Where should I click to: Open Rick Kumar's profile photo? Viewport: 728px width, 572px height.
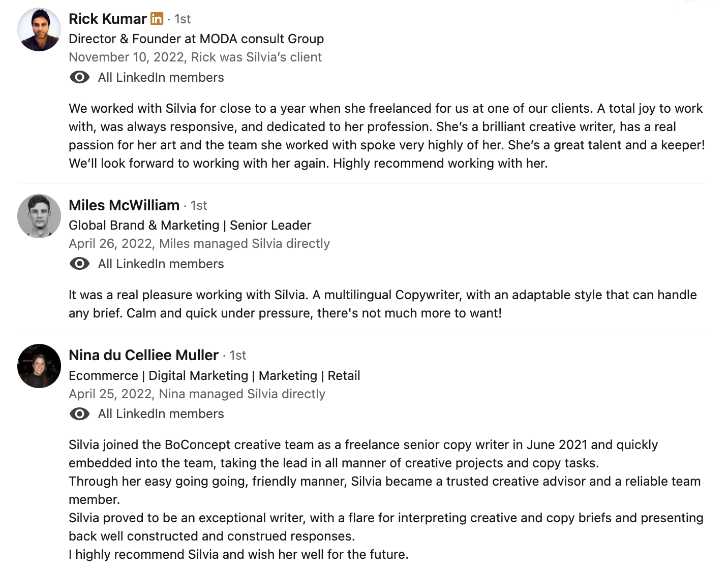point(39,29)
